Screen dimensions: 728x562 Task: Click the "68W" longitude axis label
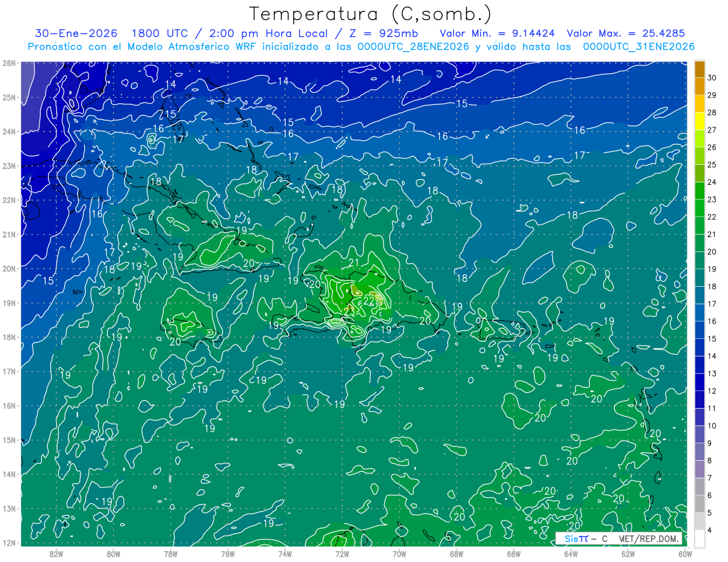456,554
